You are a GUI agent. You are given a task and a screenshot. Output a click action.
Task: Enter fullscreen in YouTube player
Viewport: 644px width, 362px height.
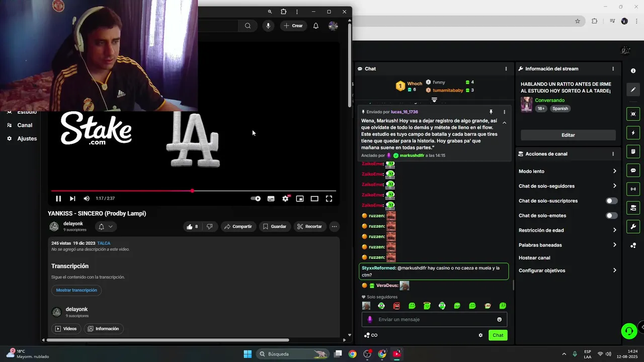pyautogui.click(x=329, y=199)
